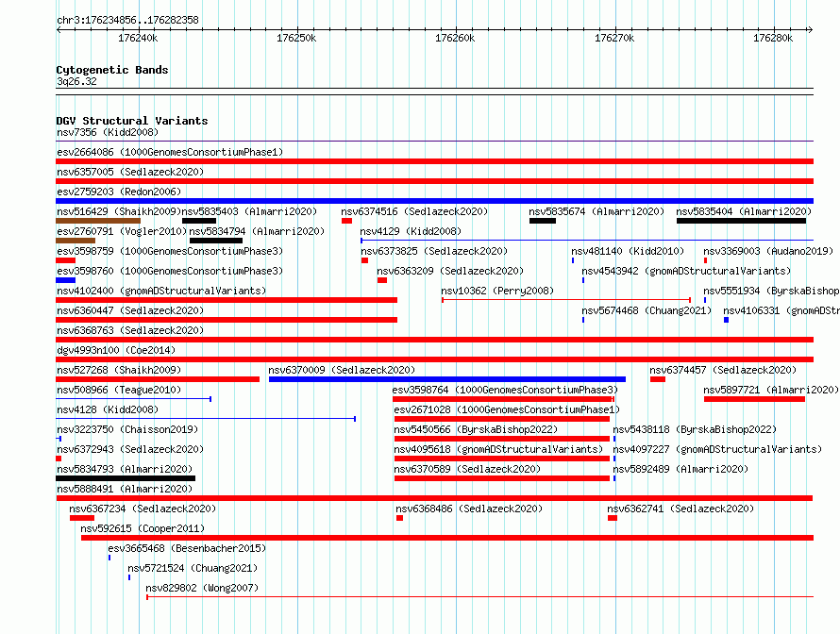Select the red nsv4095618 gnomAD bar
The image size is (840, 634).
502,459
